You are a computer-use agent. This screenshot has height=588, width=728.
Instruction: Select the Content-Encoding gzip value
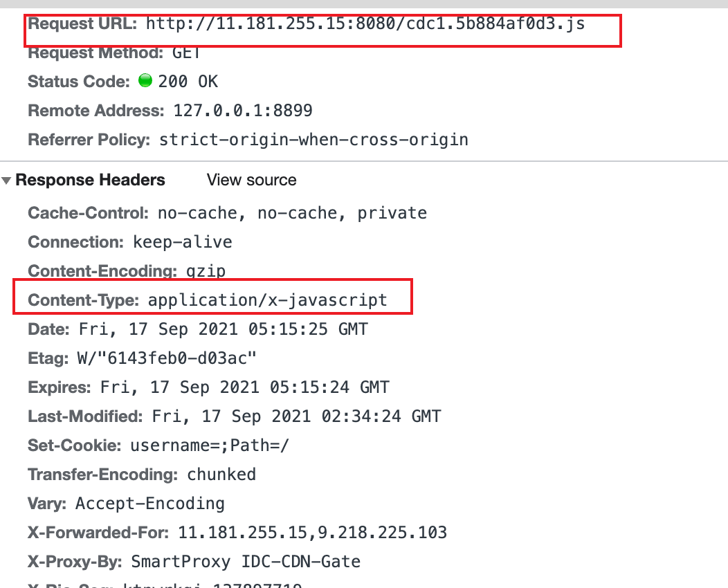tap(206, 271)
